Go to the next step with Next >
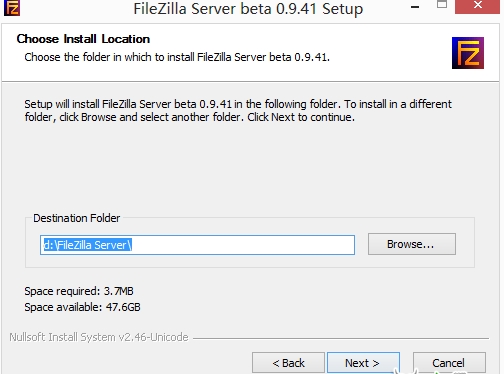 (363, 363)
